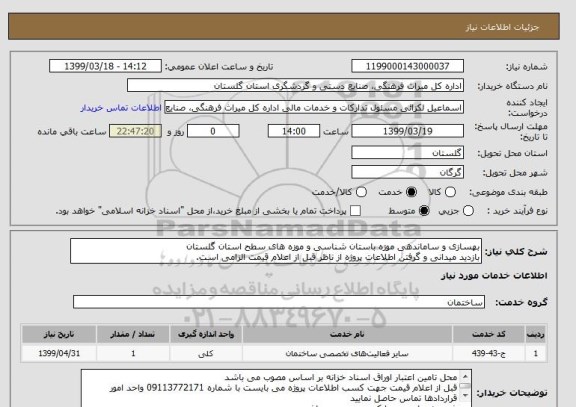Click the اطلاعات خدمات مورد نیاز heading

494,276
